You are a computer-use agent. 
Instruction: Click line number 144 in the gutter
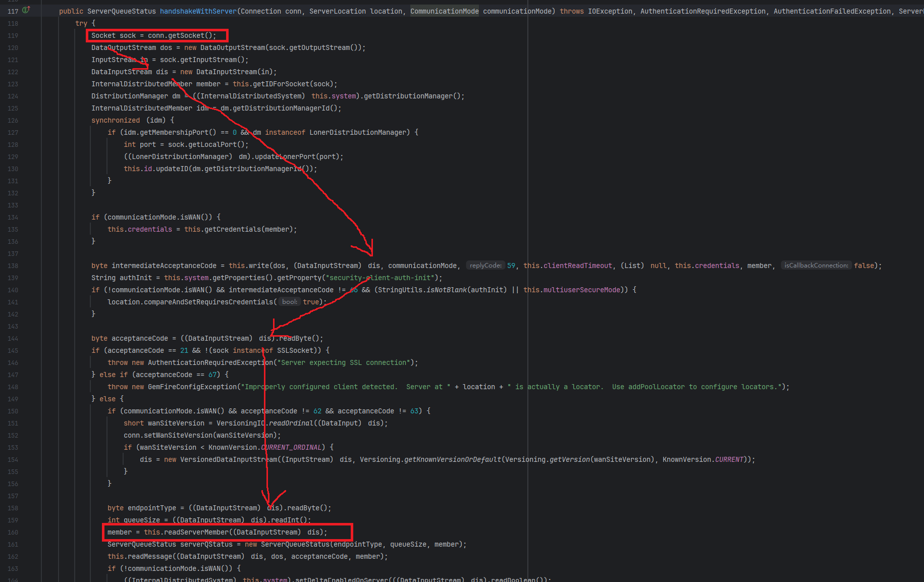click(13, 338)
